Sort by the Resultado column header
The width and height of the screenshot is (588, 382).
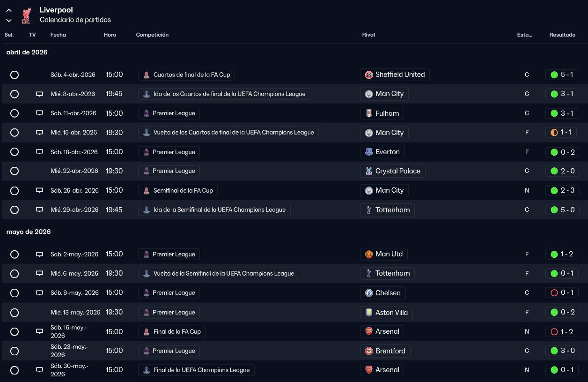click(x=562, y=35)
